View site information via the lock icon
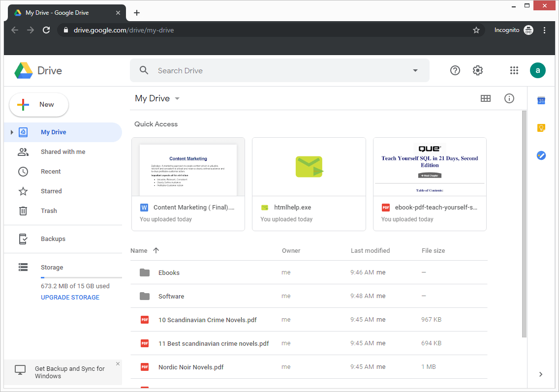Image resolution: width=559 pixels, height=392 pixels. click(65, 30)
